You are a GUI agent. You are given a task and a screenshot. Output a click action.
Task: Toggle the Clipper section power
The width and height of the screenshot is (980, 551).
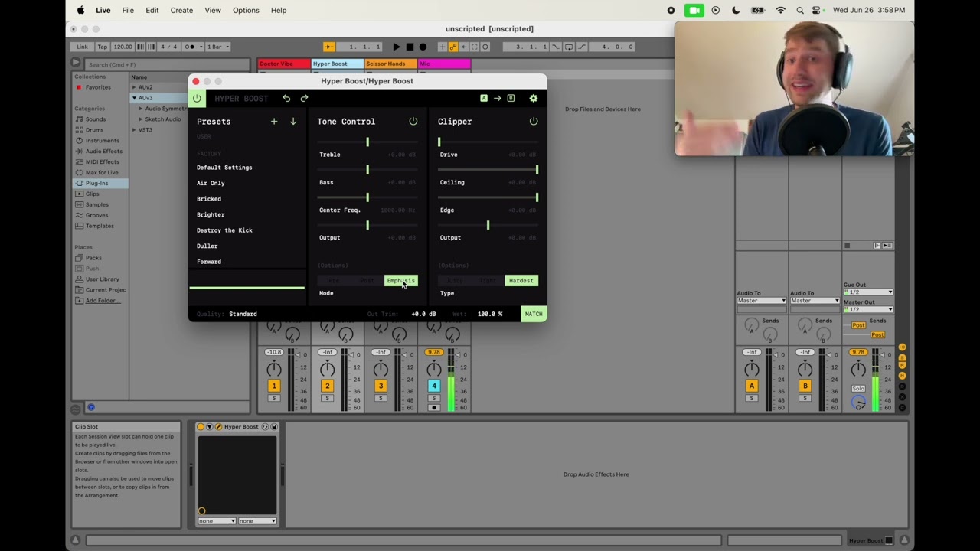point(534,122)
